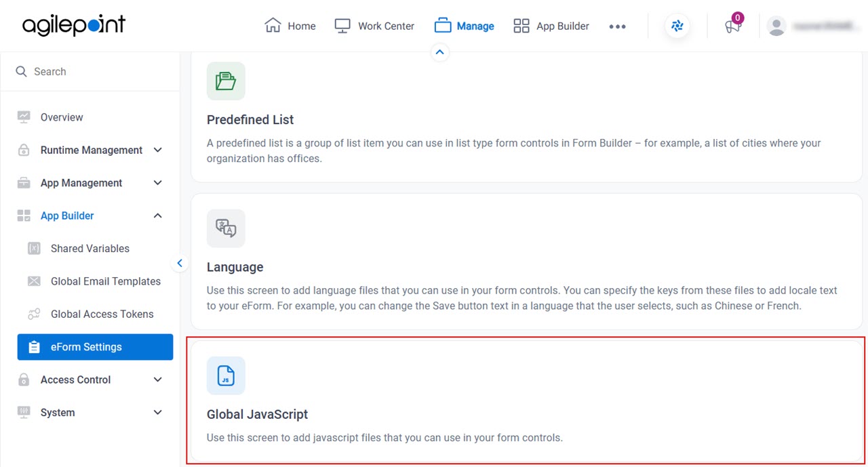868x467 pixels.
Task: Expand Access Control chevron
Action: point(157,380)
